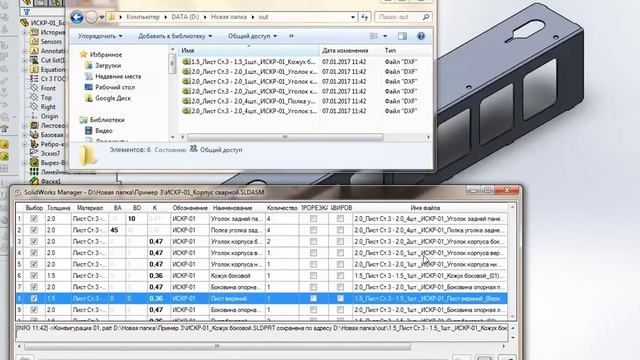The height and width of the screenshot is (360, 640).
Task: Select the 2.0_4шт ИСКР-01_Полка DXF file
Action: click(x=249, y=101)
